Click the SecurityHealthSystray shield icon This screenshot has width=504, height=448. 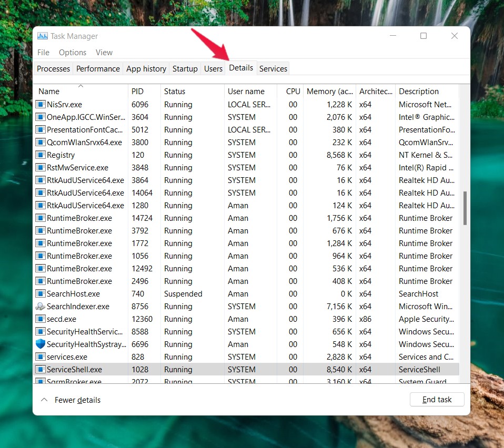pos(41,344)
